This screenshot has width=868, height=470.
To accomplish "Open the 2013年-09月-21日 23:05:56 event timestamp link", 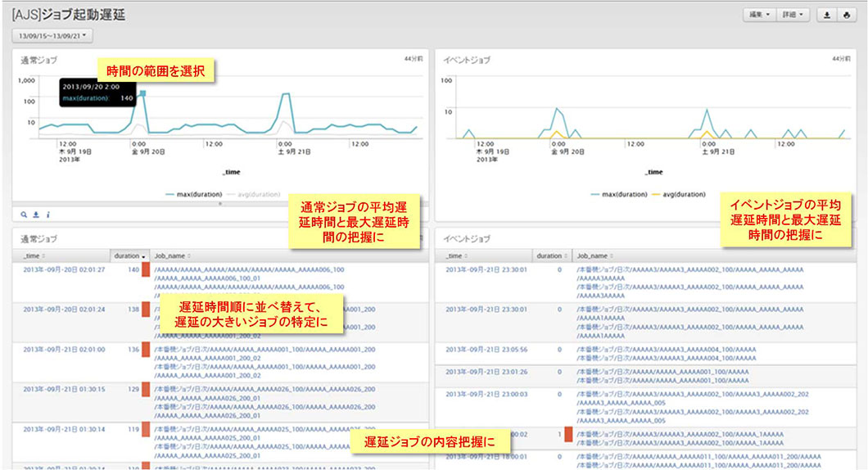I will (486, 349).
